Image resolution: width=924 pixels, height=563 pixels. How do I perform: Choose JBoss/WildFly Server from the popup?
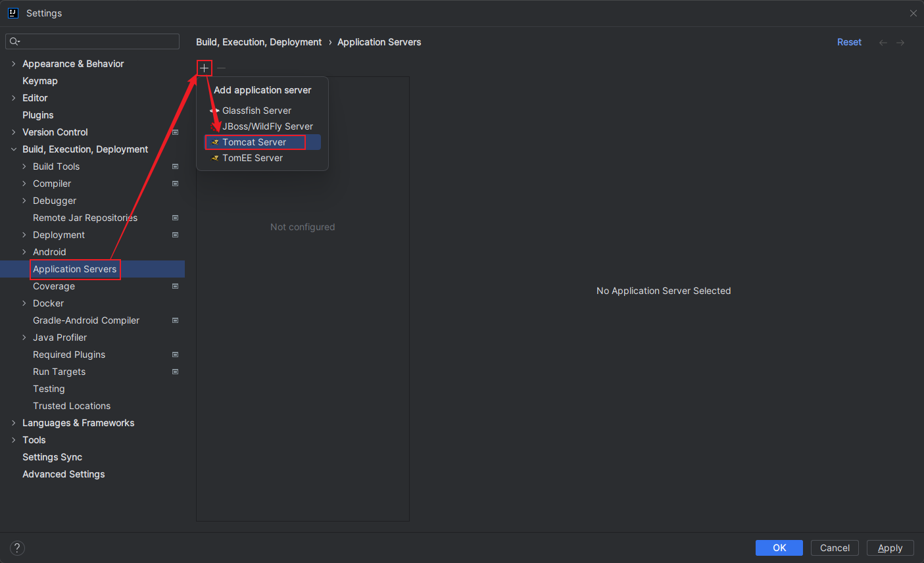(x=262, y=126)
